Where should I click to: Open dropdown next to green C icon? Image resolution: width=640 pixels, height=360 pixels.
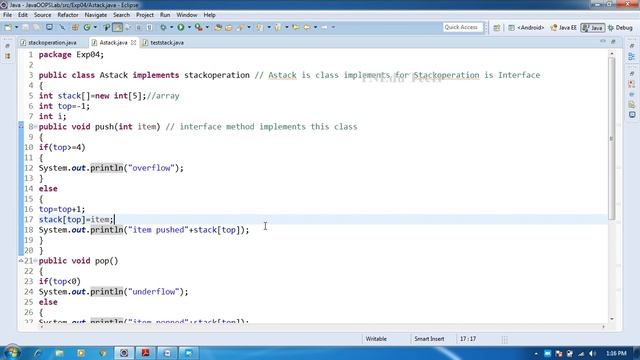click(95, 27)
